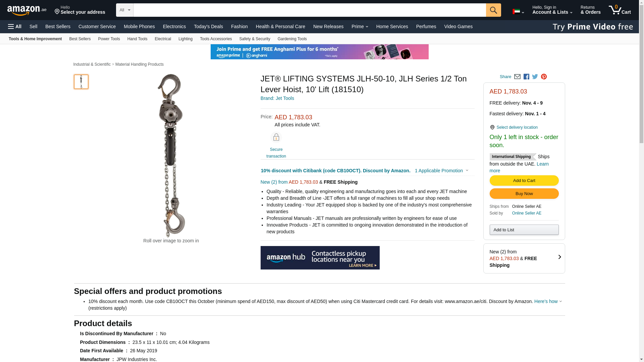Expand Here's how promotion details

coord(548,301)
